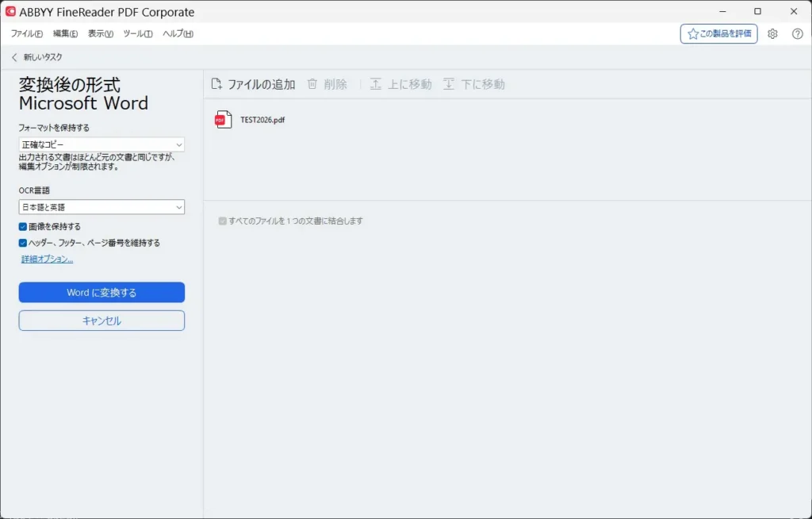Click the ファイルの追加 add file icon
The height and width of the screenshot is (519, 812).
pyautogui.click(x=216, y=84)
